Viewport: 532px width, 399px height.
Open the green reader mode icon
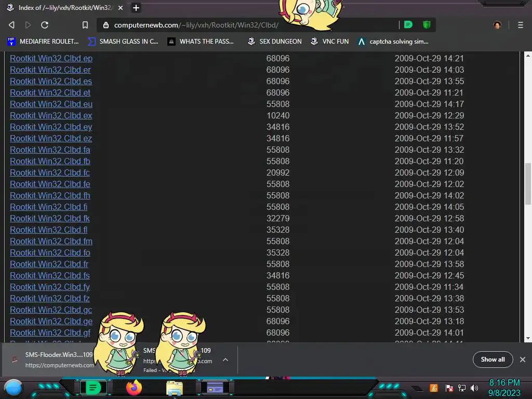pyautogui.click(x=408, y=24)
